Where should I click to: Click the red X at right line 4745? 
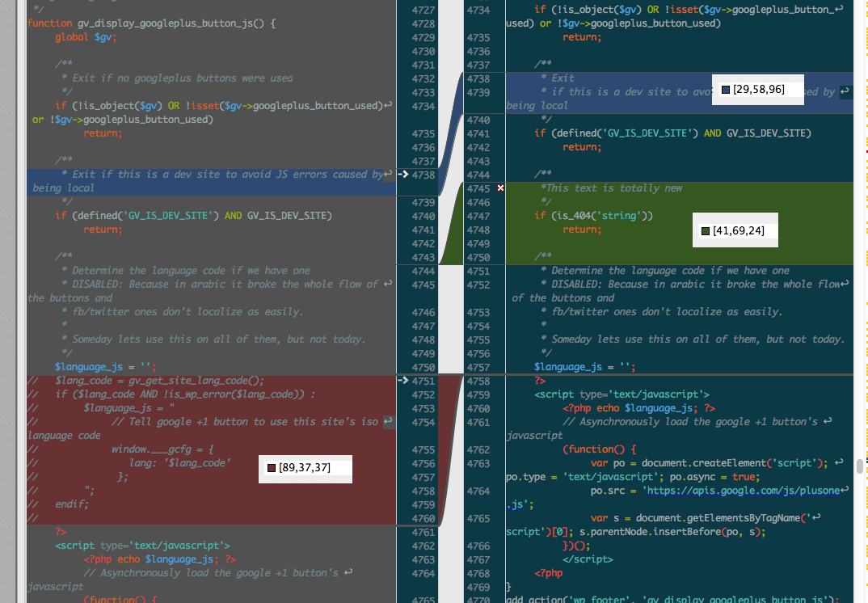[x=500, y=188]
